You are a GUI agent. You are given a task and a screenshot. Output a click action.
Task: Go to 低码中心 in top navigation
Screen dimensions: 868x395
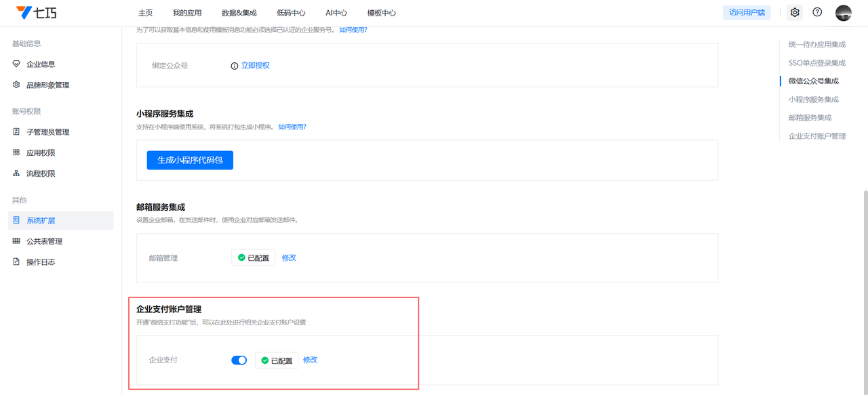click(291, 13)
